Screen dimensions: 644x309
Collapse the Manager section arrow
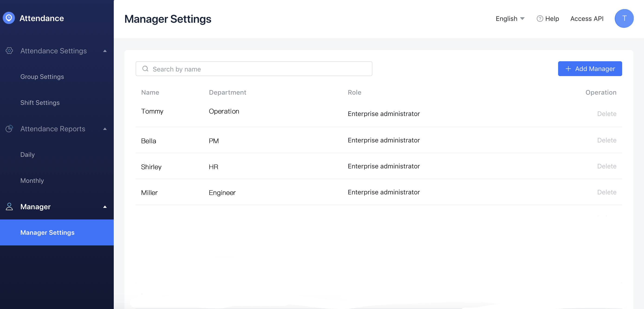coord(105,207)
